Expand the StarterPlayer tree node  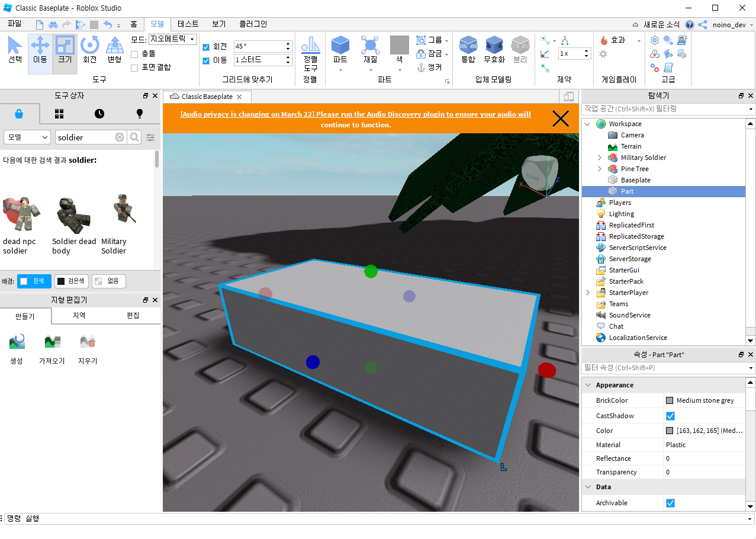[587, 293]
